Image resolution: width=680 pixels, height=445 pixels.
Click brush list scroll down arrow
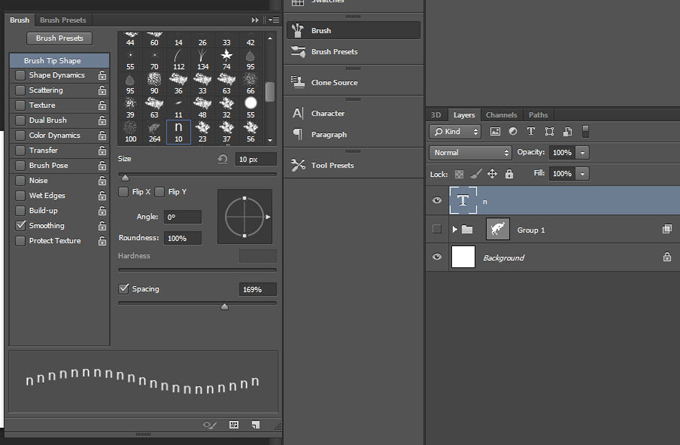[x=270, y=140]
